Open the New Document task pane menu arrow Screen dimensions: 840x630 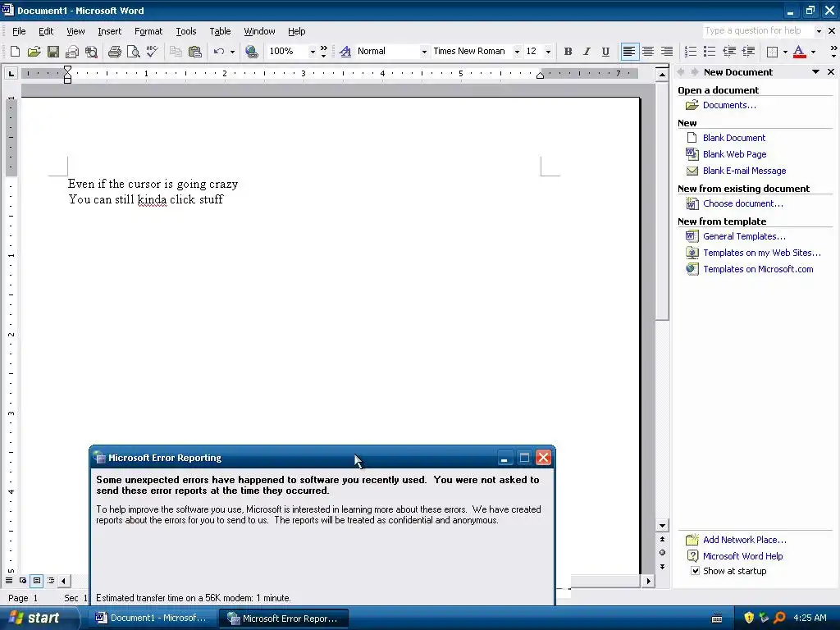pyautogui.click(x=815, y=72)
